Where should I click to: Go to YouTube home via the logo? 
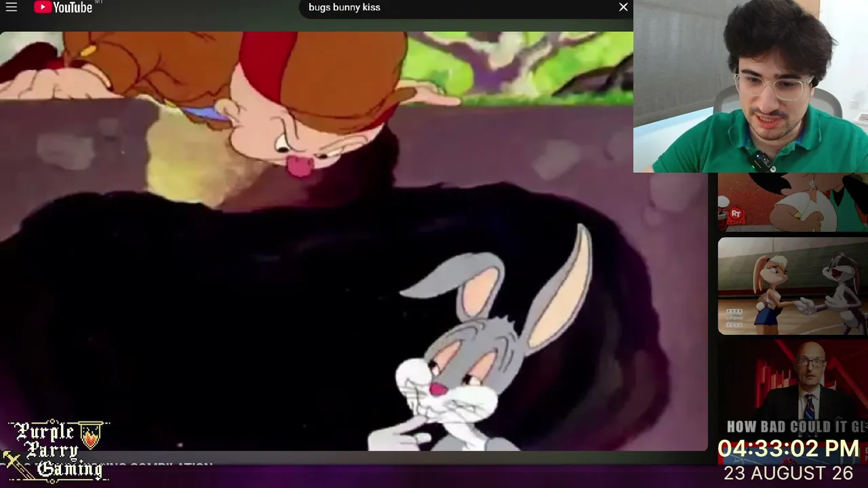pos(63,7)
